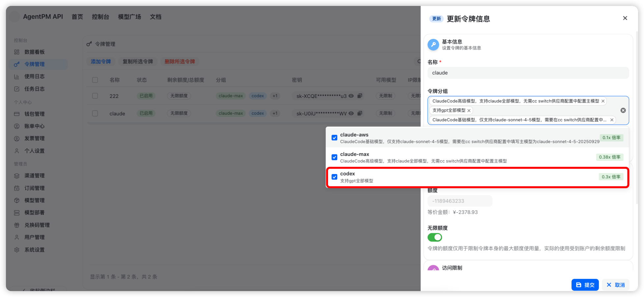Click the 名称 field containing claude
644x297 pixels.
coord(528,73)
